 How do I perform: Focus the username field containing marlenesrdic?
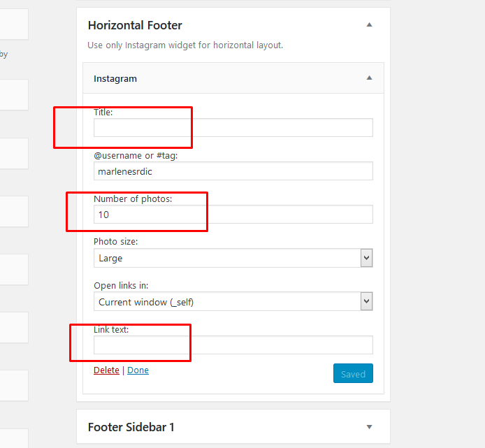[233, 171]
